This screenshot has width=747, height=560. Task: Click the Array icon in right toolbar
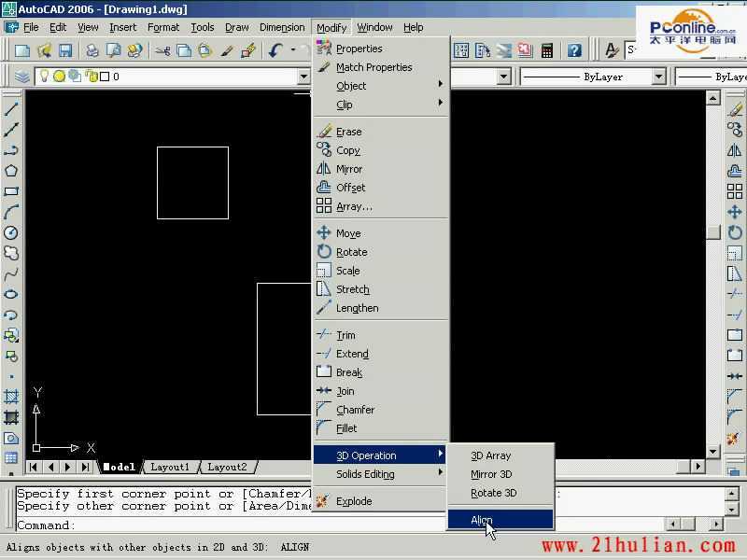[x=735, y=191]
